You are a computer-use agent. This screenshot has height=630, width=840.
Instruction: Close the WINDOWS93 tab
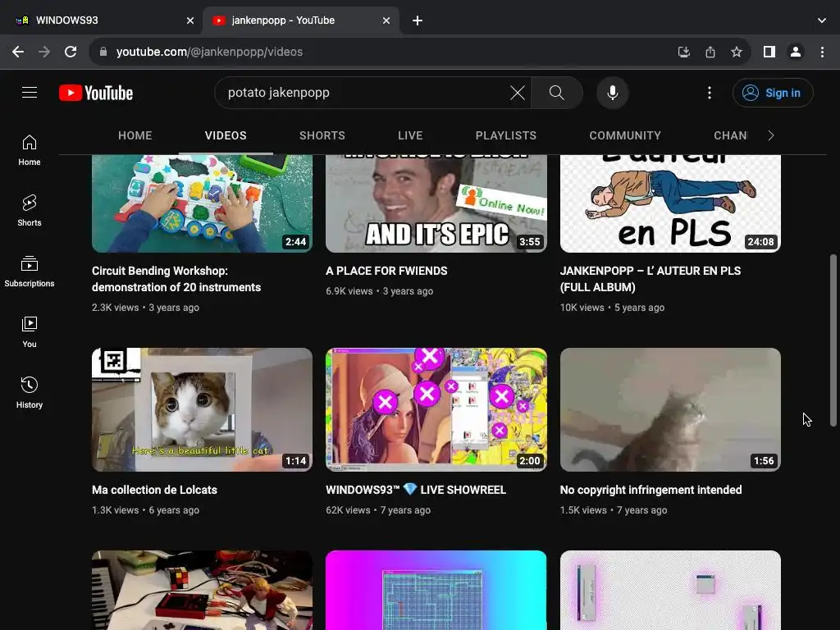coord(190,21)
